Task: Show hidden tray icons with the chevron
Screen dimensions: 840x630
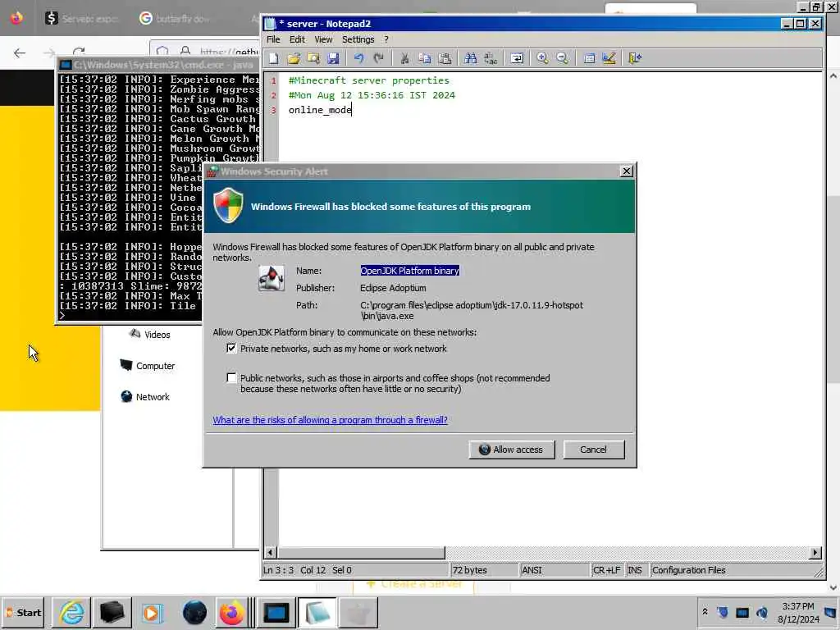Action: pos(705,612)
